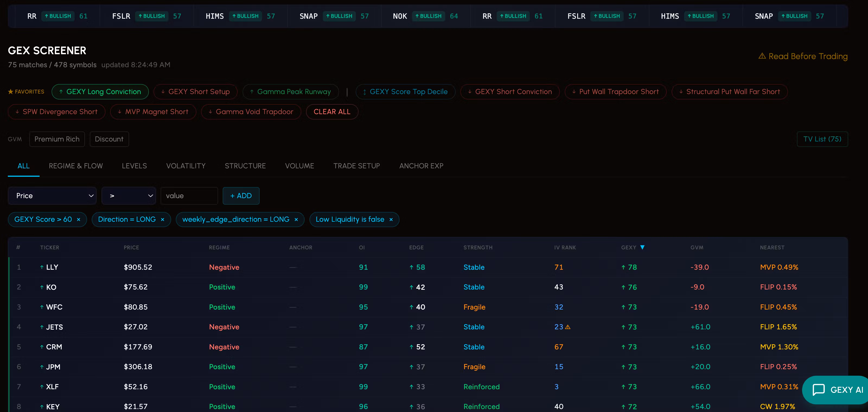868x412 pixels.
Task: Switch to the TRADE SETUP tab
Action: coord(356,166)
